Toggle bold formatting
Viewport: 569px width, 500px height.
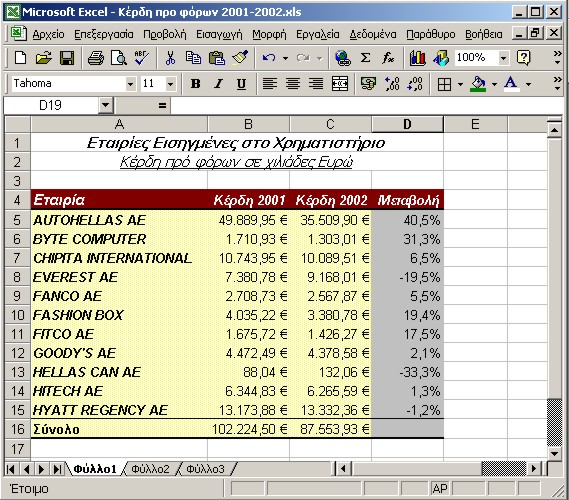(196, 84)
